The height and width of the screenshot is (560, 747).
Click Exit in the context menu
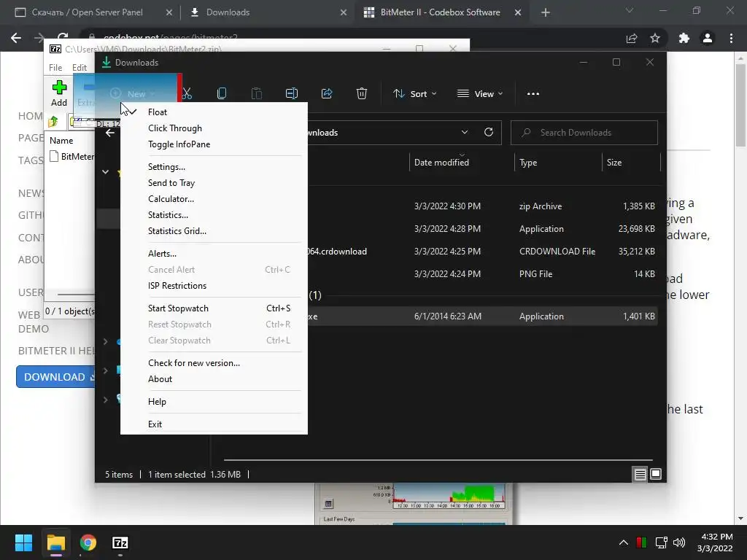click(x=214, y=424)
